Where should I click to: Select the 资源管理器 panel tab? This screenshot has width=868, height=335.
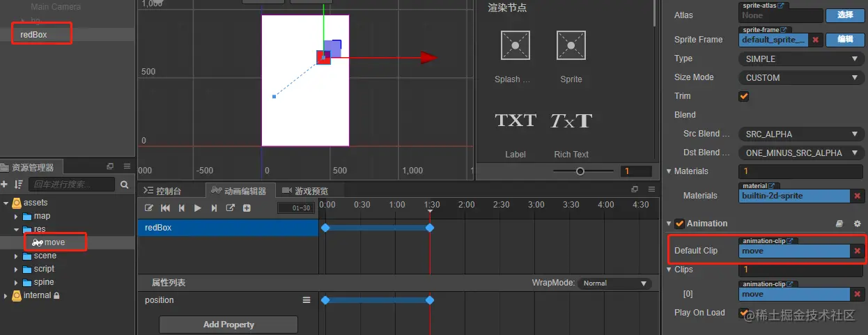click(31, 167)
